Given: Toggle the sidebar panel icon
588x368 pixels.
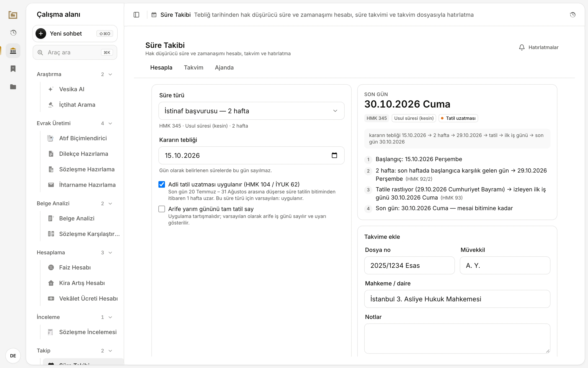Looking at the screenshot, I should (x=137, y=15).
